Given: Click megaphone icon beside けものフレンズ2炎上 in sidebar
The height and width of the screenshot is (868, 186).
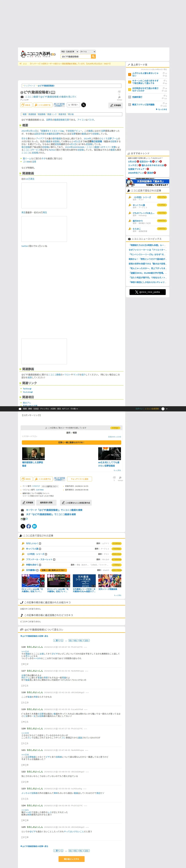Looking at the screenshot, I should point(130,213).
